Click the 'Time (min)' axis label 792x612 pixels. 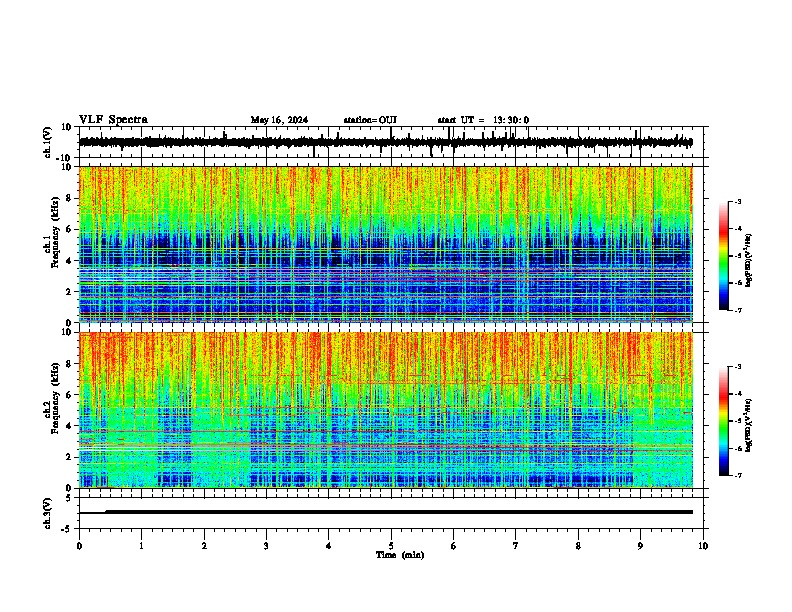pos(400,555)
